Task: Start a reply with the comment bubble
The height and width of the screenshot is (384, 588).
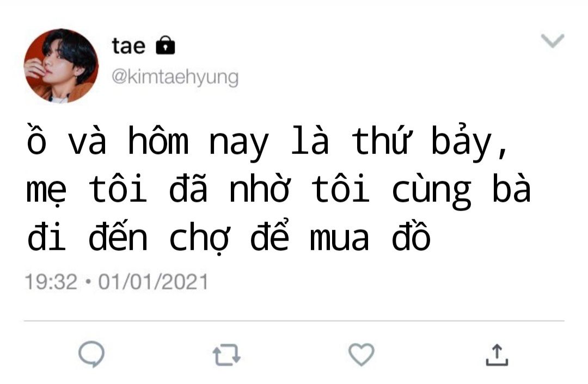Action: point(91,354)
